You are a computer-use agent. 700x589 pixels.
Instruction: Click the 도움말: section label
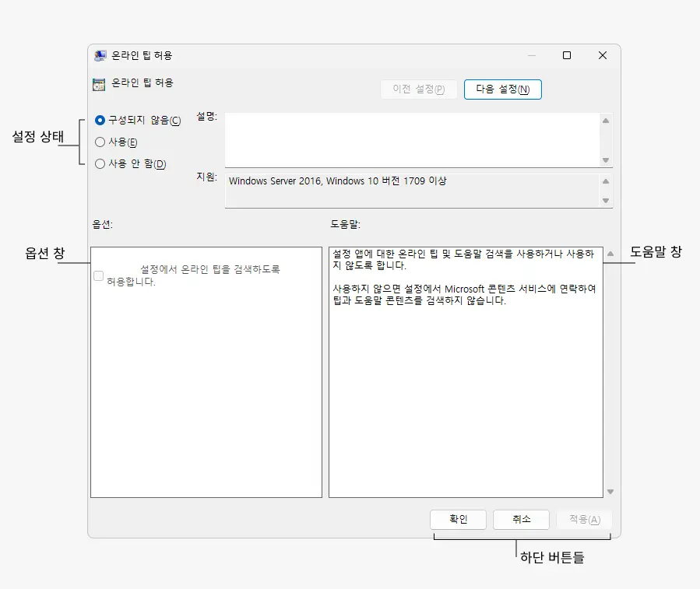point(345,224)
